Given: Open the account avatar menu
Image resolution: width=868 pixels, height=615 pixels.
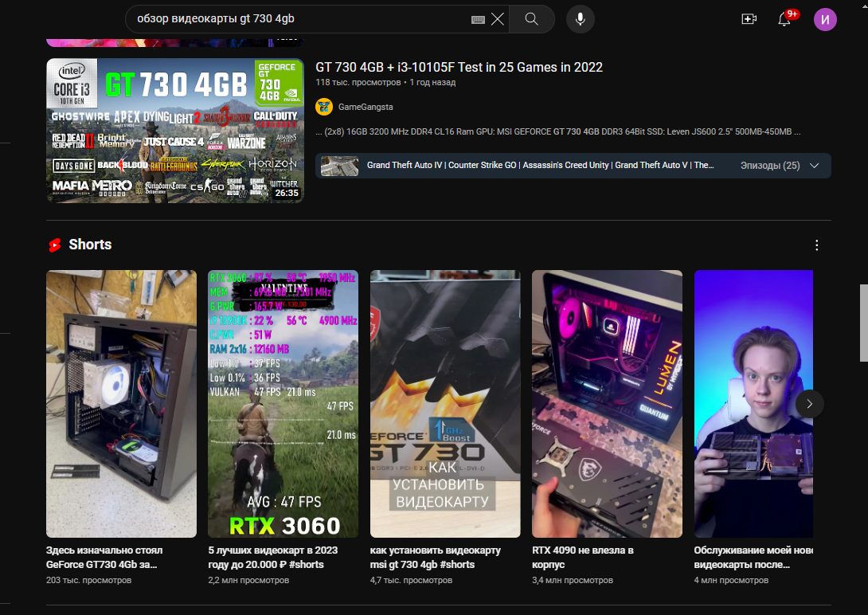Looking at the screenshot, I should coord(825,19).
